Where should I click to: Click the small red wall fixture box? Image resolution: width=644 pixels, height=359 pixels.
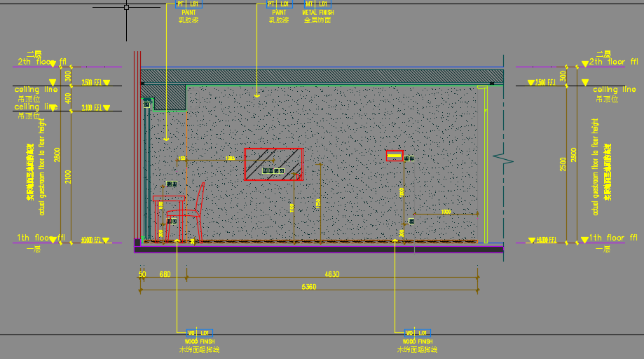pos(395,156)
